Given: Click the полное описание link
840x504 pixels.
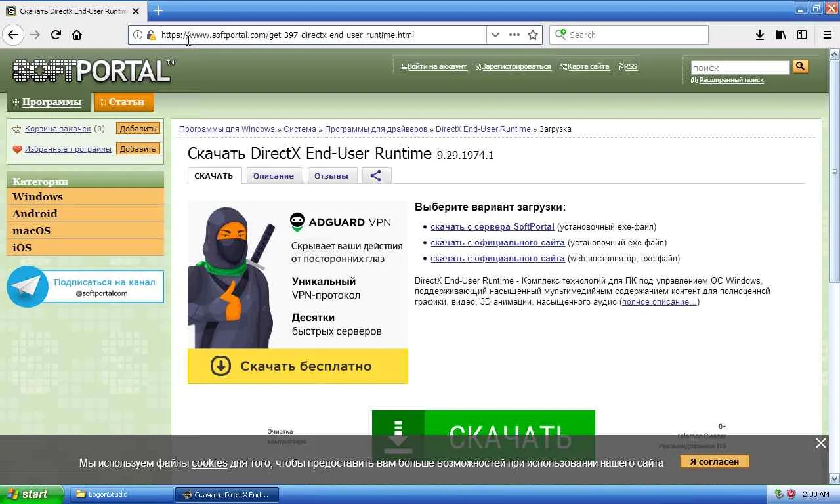Looking at the screenshot, I should 659,302.
